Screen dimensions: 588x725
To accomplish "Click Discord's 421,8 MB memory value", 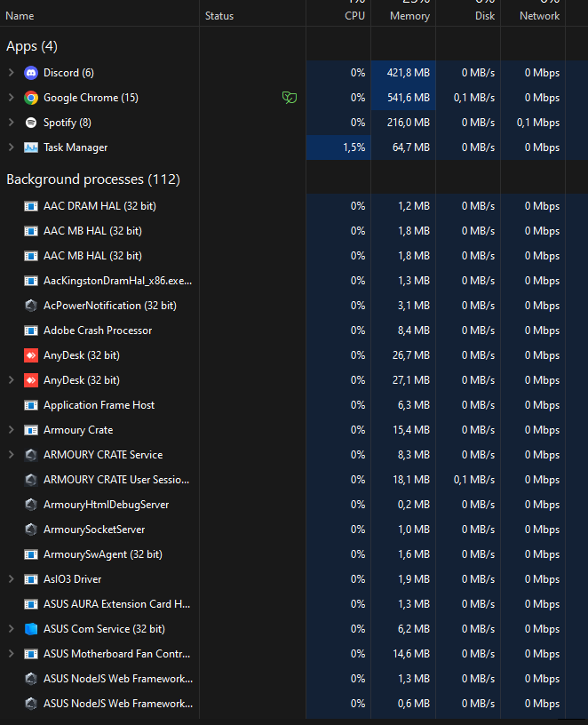I will tap(409, 73).
